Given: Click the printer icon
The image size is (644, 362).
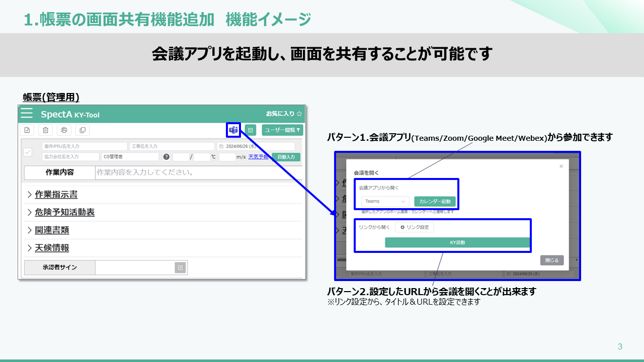Looking at the screenshot, I should pos(64,130).
